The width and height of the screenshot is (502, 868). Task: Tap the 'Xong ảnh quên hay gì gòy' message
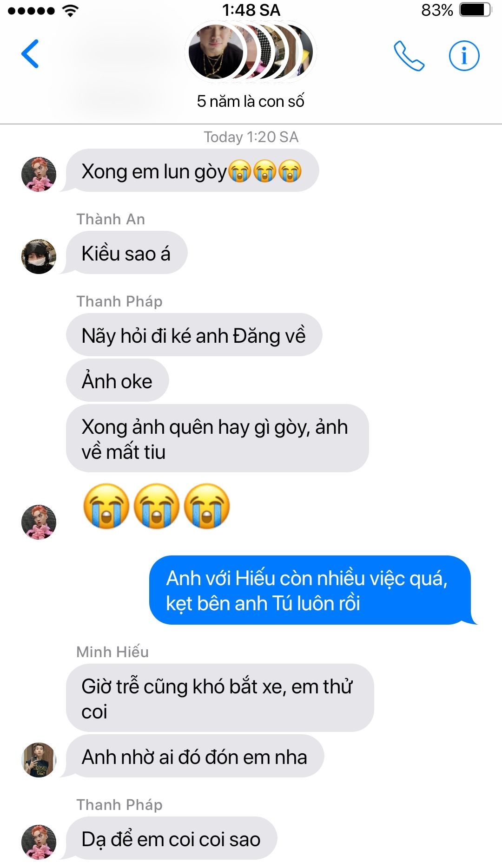217,439
